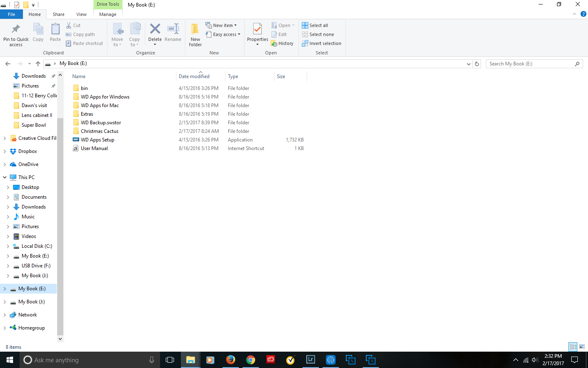Open the New item dropdown
This screenshot has height=368, width=588.
[221, 25]
